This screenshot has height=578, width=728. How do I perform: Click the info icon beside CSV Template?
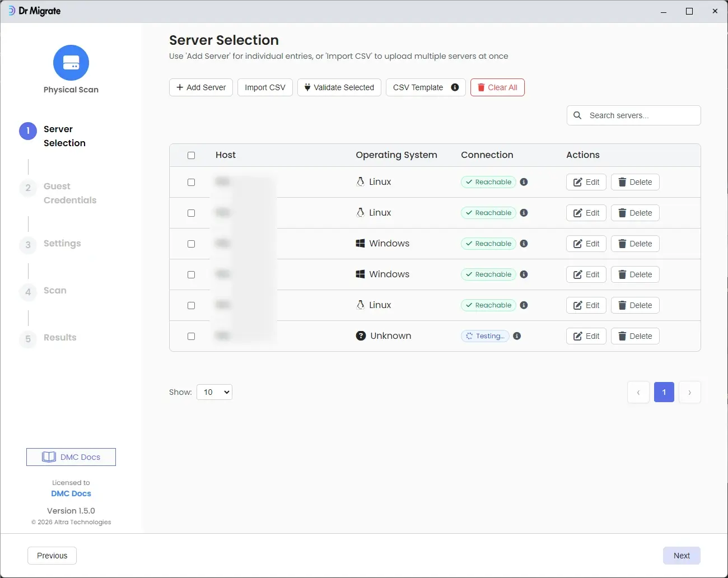click(455, 87)
